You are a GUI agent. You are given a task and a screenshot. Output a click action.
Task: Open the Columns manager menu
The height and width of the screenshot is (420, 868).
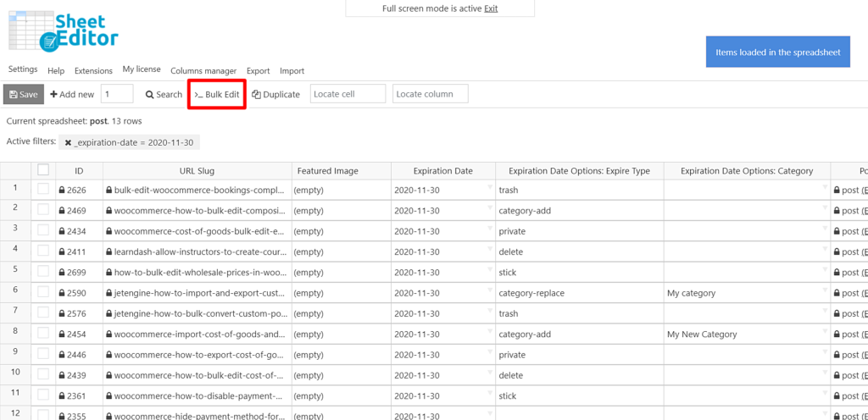tap(203, 71)
